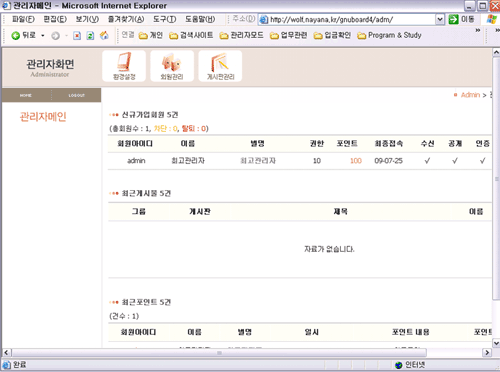Open the 게시판관리 board management icon
Image resolution: width=500 pixels, height=372 pixels.
click(x=220, y=66)
